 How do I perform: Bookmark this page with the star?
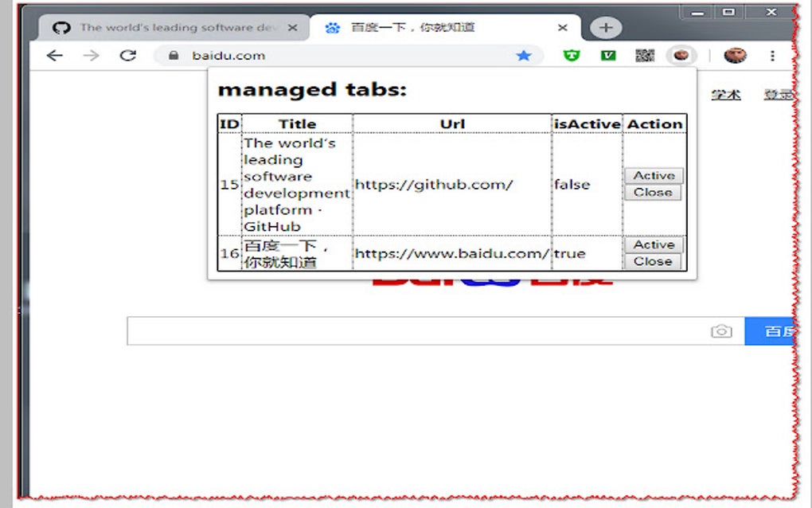[524, 56]
